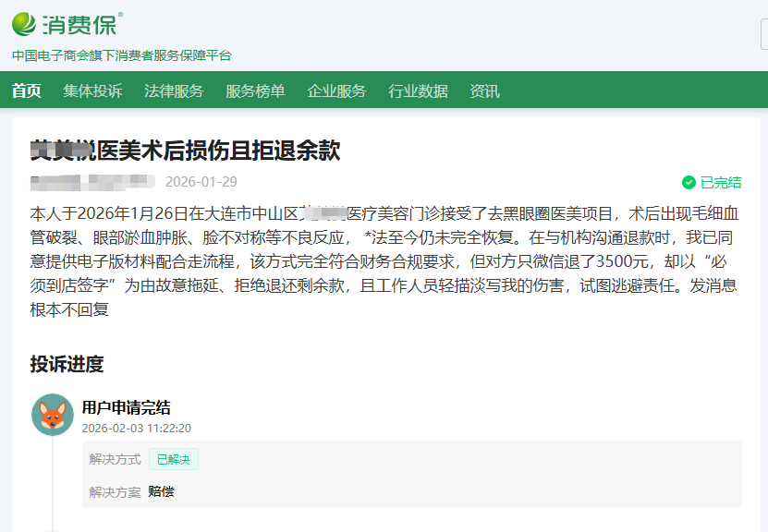Click the blurred complainant username
This screenshot has width=768, height=532.
pos(91,181)
